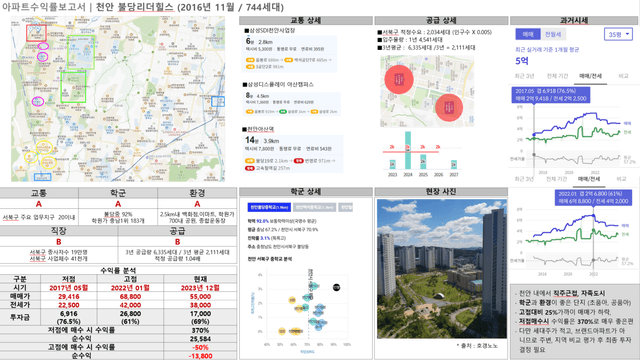Click grade A under 학군
Image resolution: width=640 pixels, height=360 pixels.
click(x=118, y=204)
